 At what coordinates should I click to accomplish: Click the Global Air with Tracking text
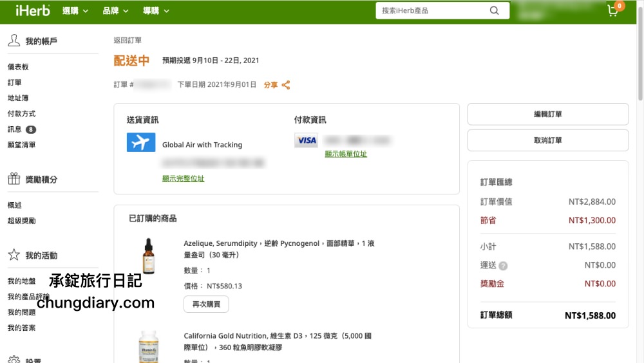[x=202, y=145]
